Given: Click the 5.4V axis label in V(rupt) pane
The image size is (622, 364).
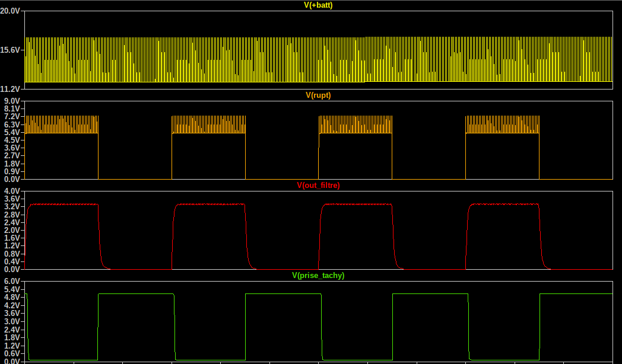Looking at the screenshot, I should coord(12,132).
